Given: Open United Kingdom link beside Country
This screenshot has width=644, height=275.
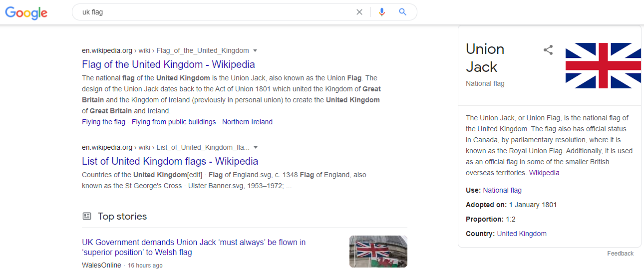Looking at the screenshot, I should (x=522, y=234).
